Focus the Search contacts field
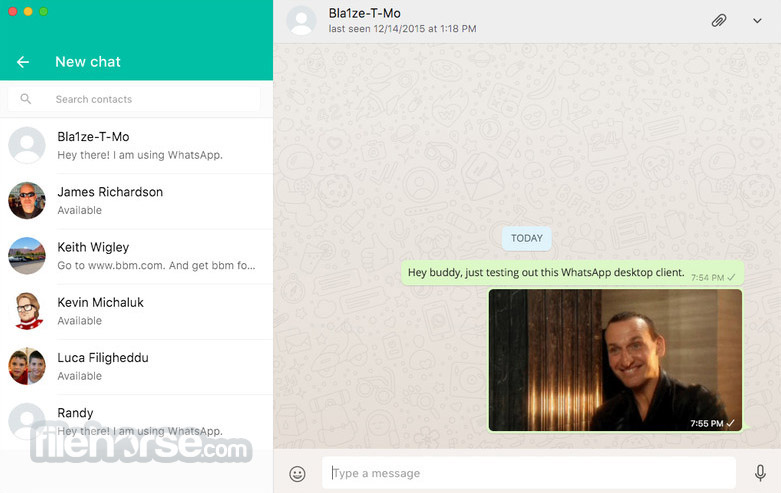The image size is (781, 493). point(134,99)
